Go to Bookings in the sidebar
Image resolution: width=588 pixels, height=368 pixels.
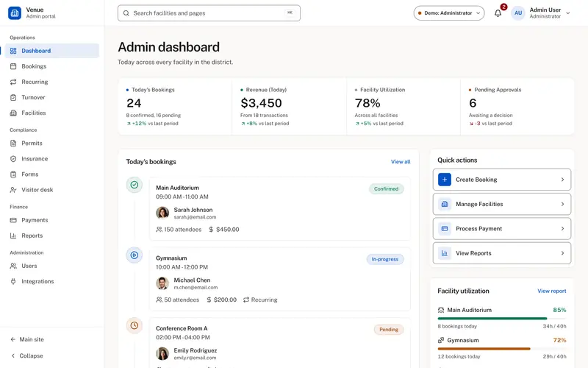[52, 66]
